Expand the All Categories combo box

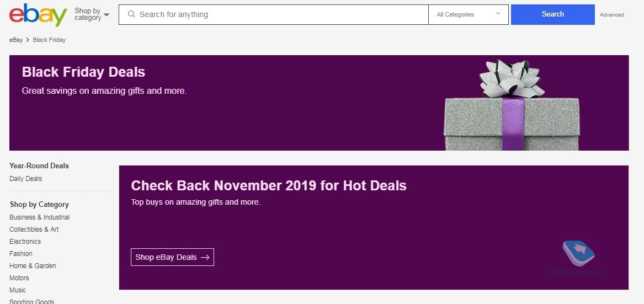coord(468,14)
